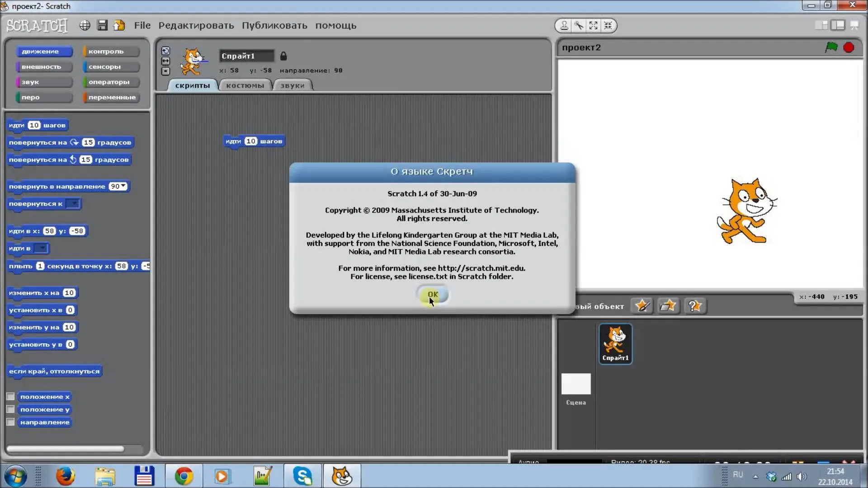Select the движение block category
The width and height of the screenshot is (868, 488).
click(x=43, y=52)
